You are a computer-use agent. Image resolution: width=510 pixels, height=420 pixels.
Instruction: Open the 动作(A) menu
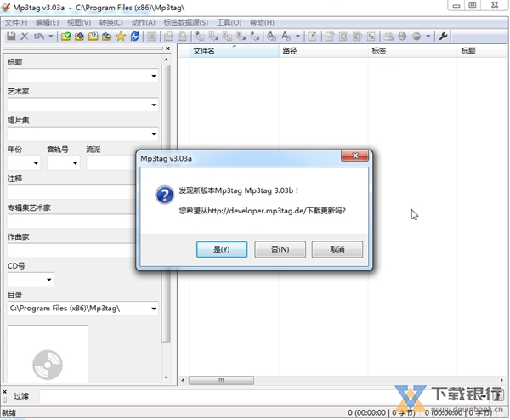click(x=143, y=22)
